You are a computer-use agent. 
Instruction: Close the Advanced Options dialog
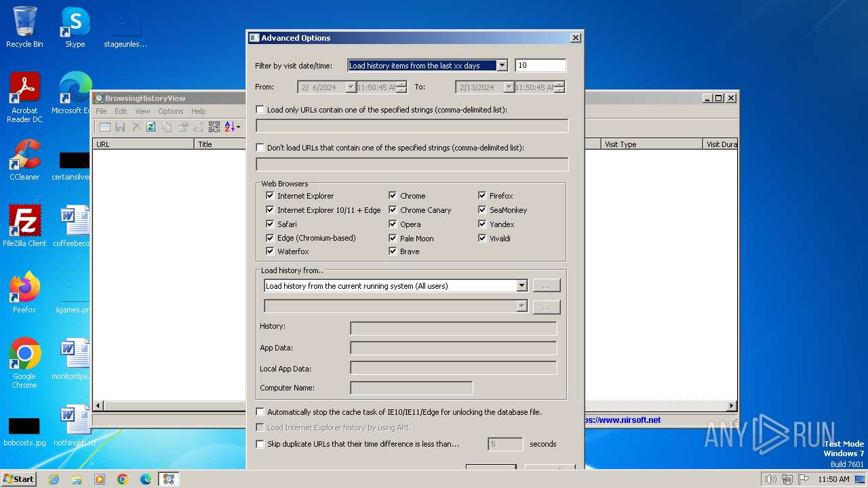(576, 38)
